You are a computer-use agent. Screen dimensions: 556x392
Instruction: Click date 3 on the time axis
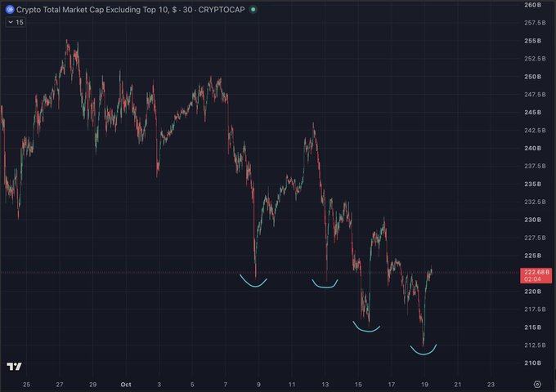[x=159, y=384]
